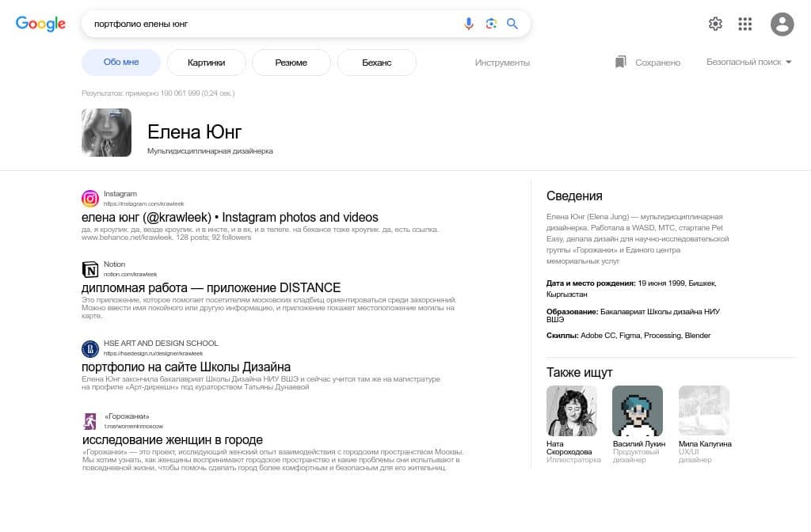
Task: Open елена юнг (@krawleek) Instagram result
Action: click(x=230, y=217)
